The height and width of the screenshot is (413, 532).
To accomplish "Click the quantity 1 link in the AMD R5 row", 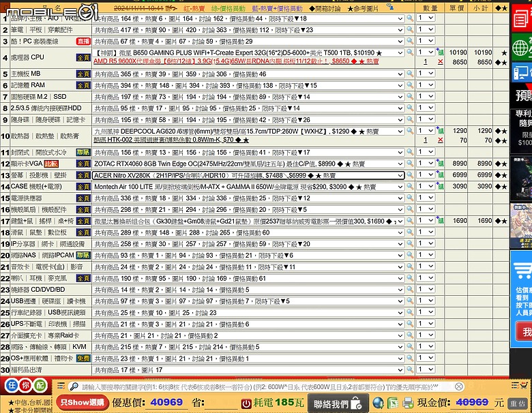I will 425,62.
